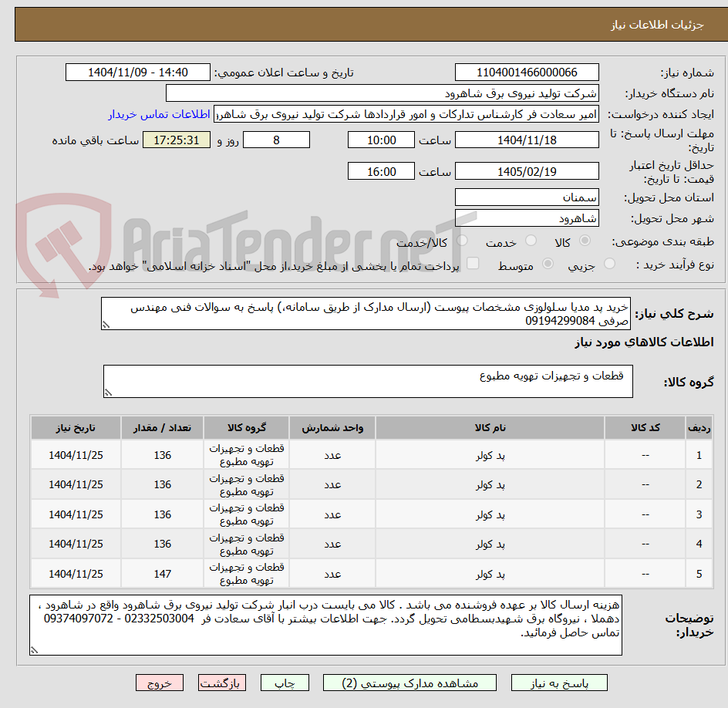Click پد کولر in row 1
Screen dimensions: 728x708
[490, 456]
